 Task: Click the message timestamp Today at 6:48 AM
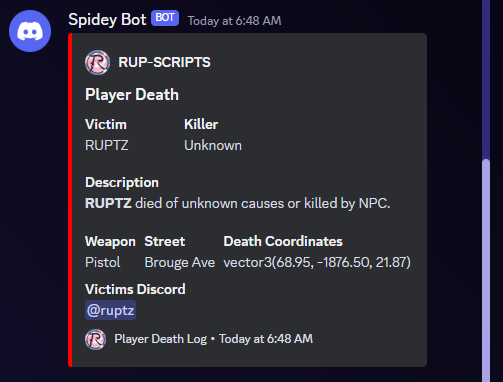(234, 21)
